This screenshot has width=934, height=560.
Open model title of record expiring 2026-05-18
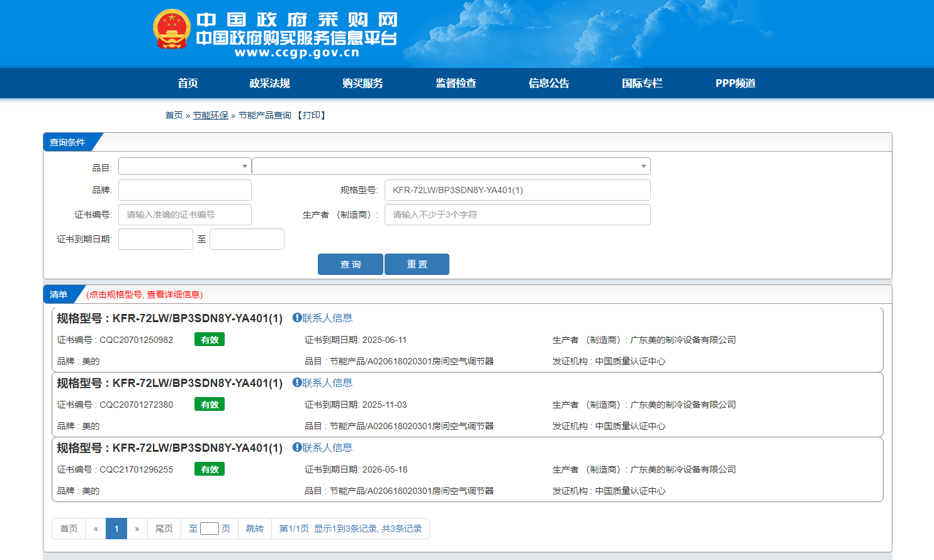[x=169, y=448]
